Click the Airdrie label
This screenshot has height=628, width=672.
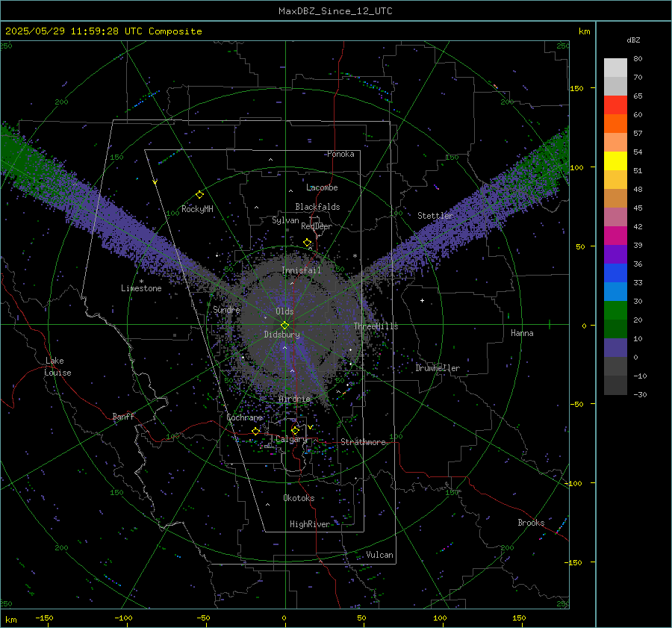pyautogui.click(x=294, y=399)
